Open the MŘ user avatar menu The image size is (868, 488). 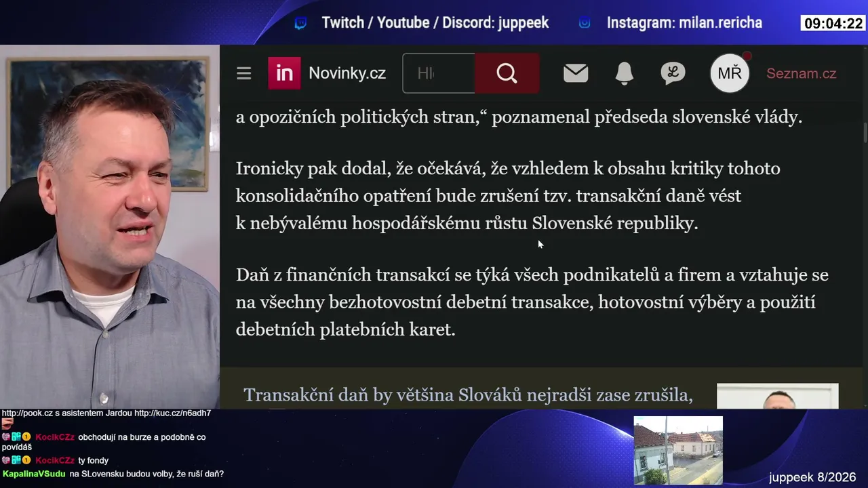pos(730,73)
